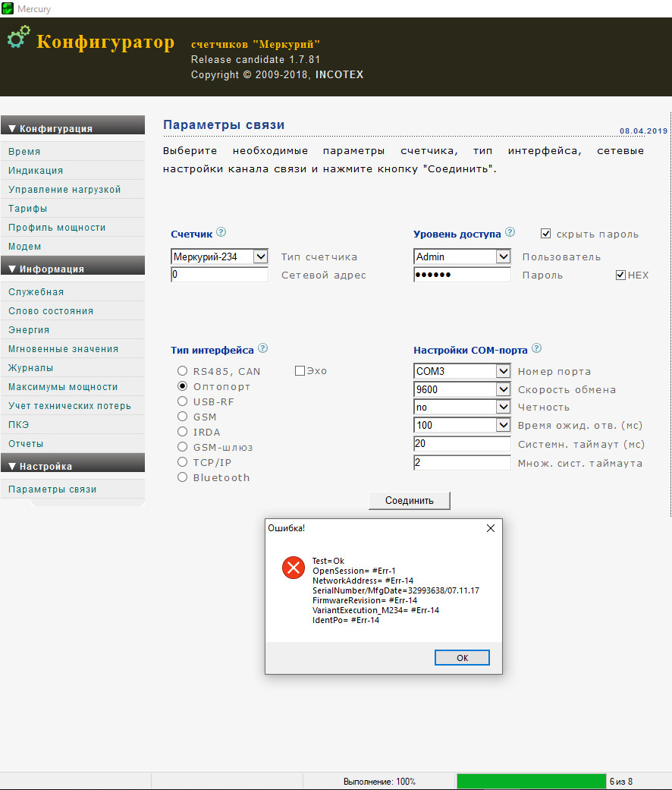This screenshot has width=672, height=790.
Task: Toggle the HEX checkbox
Action: [620, 275]
